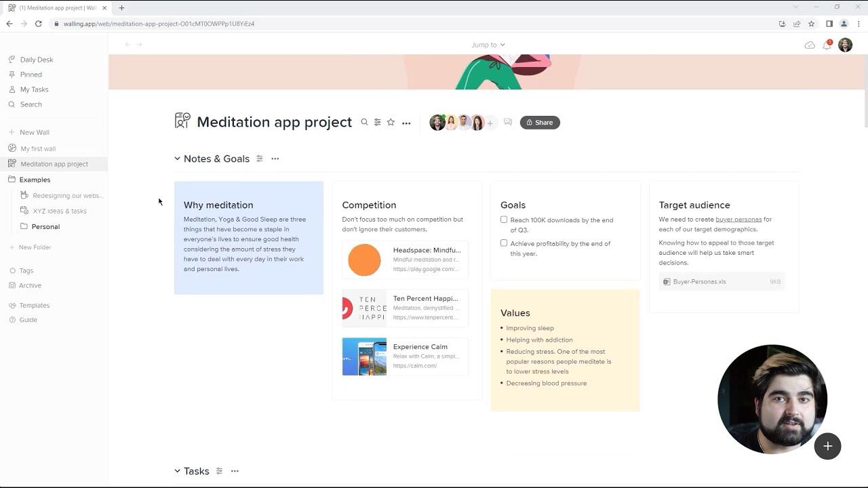Viewport: 868px width, 488px height.
Task: Open Experience Calm link thumbnail
Action: click(x=364, y=357)
